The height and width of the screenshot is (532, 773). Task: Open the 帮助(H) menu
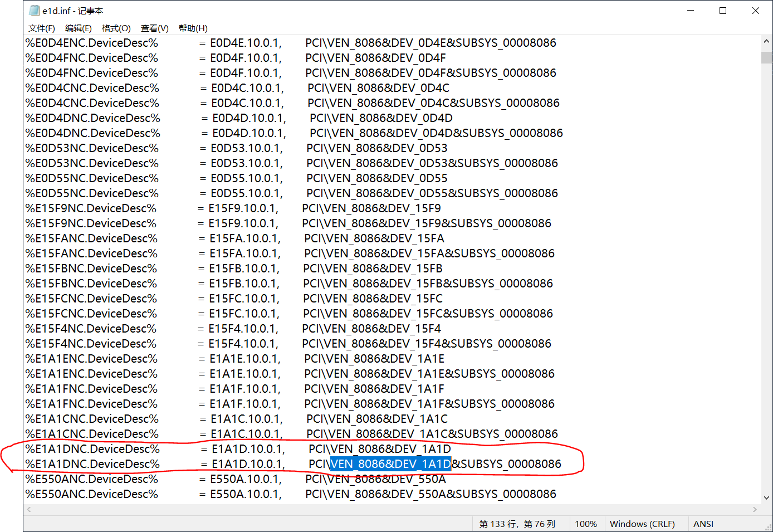(193, 28)
